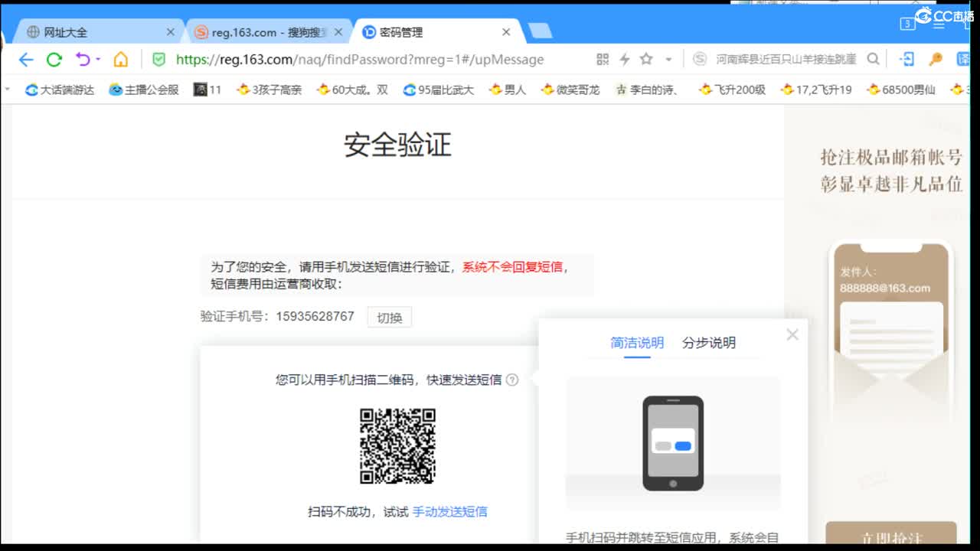Image resolution: width=980 pixels, height=551 pixels.
Task: Open bookmark 17,2飞升19
Action: pos(816,90)
